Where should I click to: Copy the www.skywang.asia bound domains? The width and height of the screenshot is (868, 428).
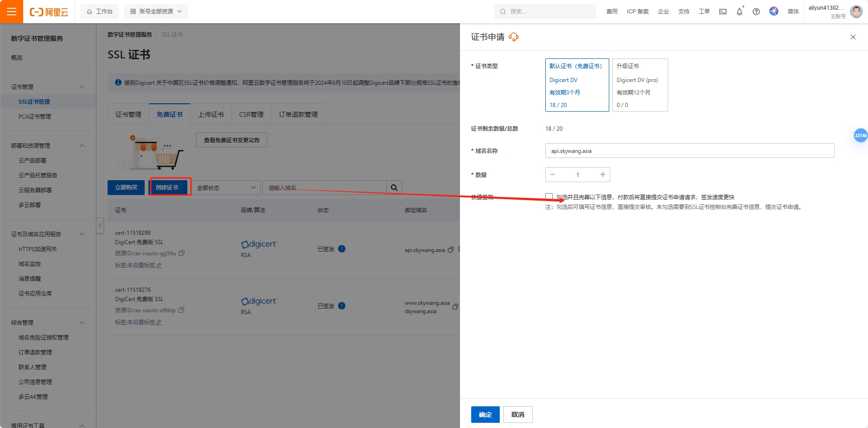pyautogui.click(x=455, y=307)
